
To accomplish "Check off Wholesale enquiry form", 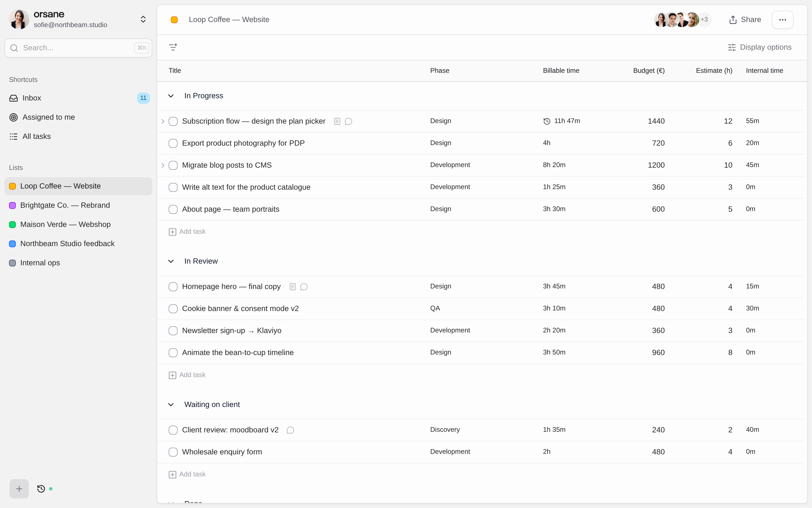I will pyautogui.click(x=173, y=452).
